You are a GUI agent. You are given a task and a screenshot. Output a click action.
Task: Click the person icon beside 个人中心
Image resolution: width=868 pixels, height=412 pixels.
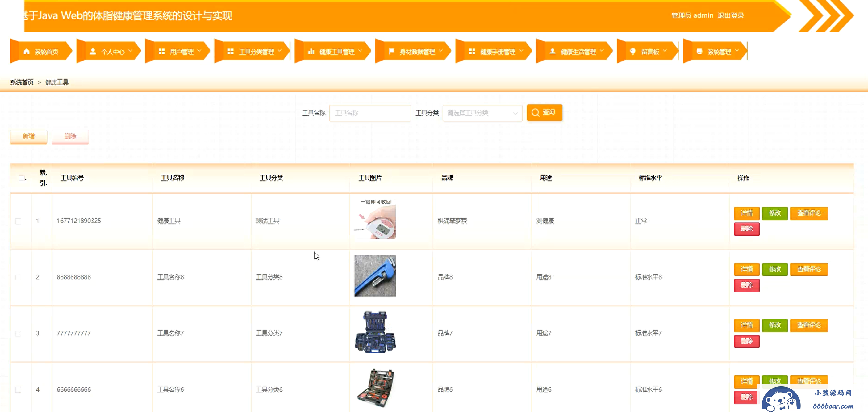click(x=93, y=52)
